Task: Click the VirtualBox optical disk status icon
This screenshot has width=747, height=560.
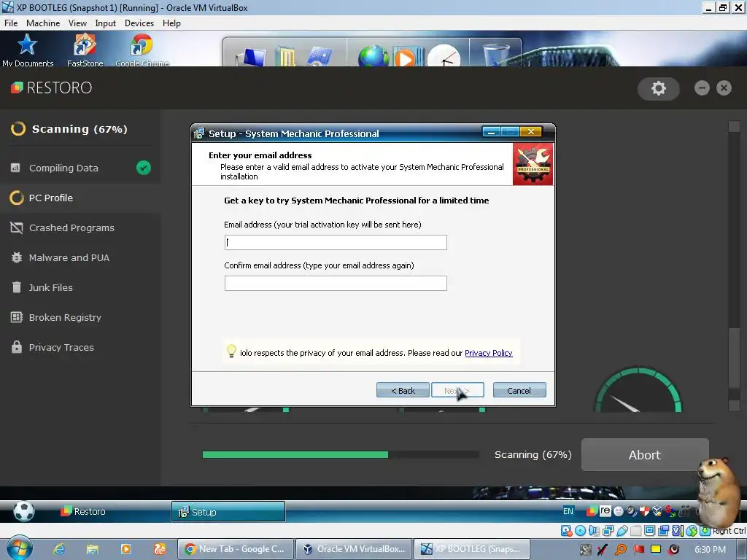Action: point(580,531)
